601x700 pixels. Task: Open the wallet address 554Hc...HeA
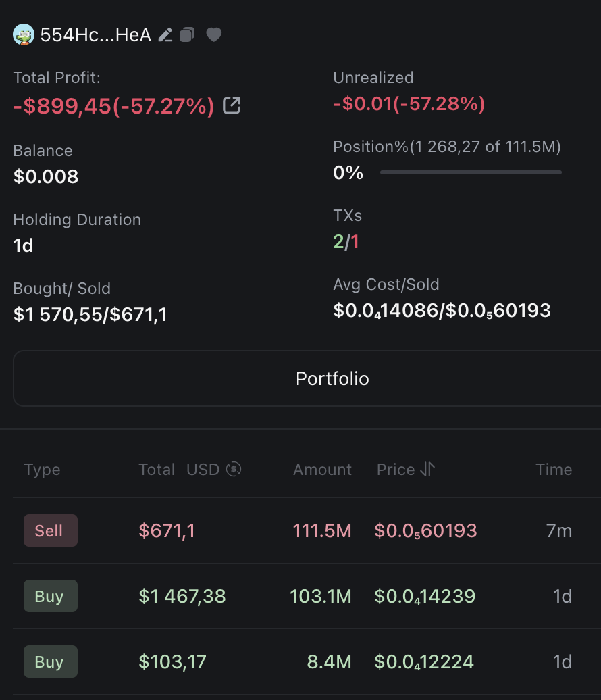click(x=95, y=34)
